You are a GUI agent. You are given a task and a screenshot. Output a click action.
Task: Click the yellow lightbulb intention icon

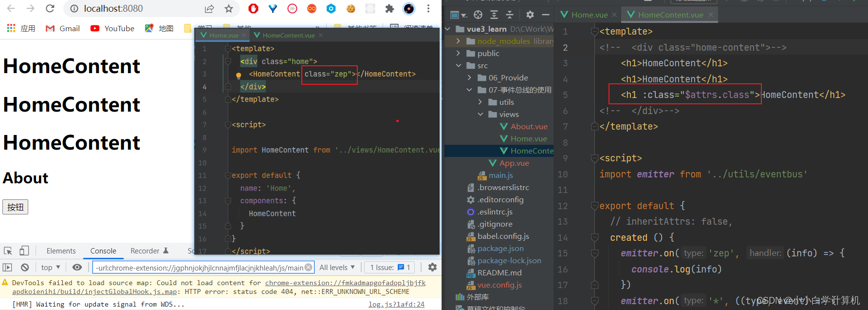tap(239, 76)
